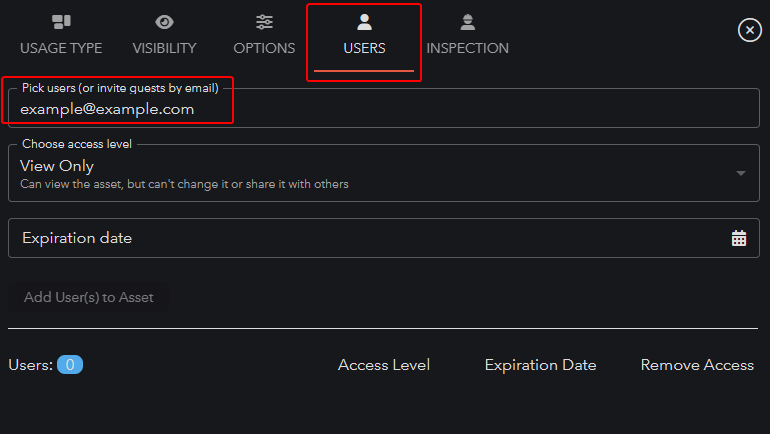Click the Options sliders icon
The width and height of the screenshot is (770, 434).
click(x=264, y=22)
